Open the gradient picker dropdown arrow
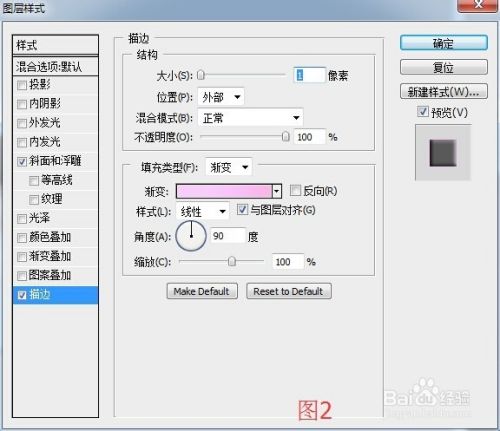This screenshot has width=500, height=431. [277, 191]
